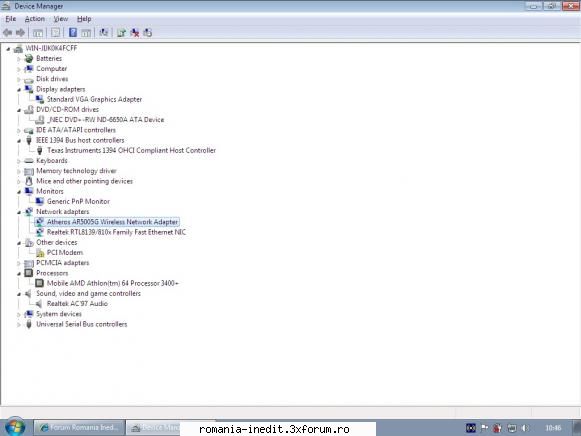Click the Back arrow toolbar icon
The width and height of the screenshot is (581, 436).
(7, 33)
